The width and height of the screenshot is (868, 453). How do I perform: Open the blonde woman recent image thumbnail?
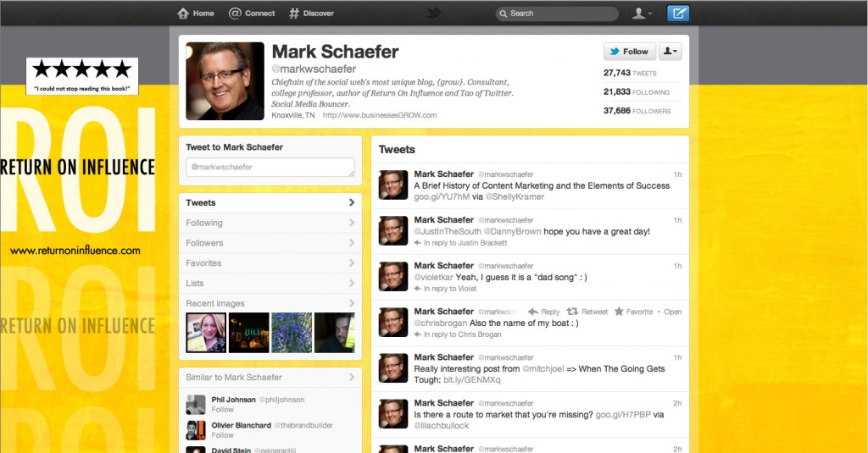206,333
